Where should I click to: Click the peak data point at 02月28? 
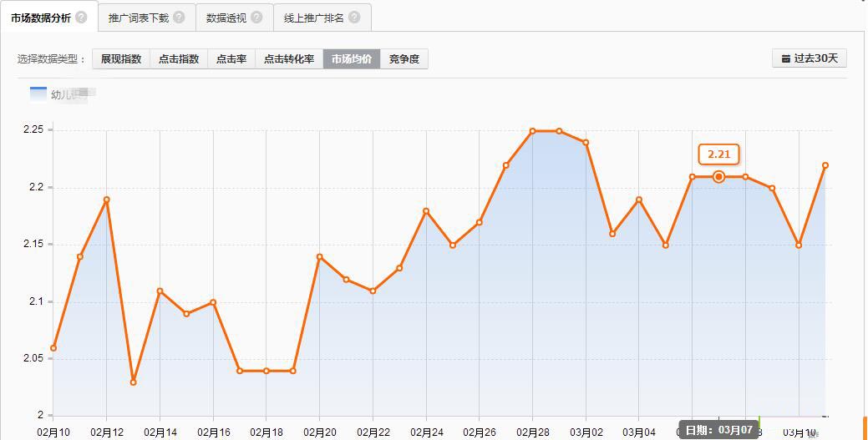pyautogui.click(x=532, y=131)
